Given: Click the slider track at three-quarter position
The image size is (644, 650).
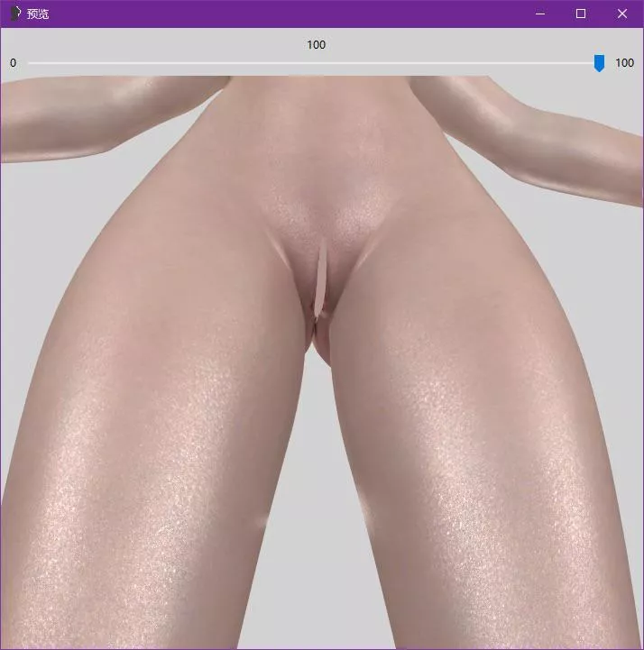Looking at the screenshot, I should click(x=456, y=63).
